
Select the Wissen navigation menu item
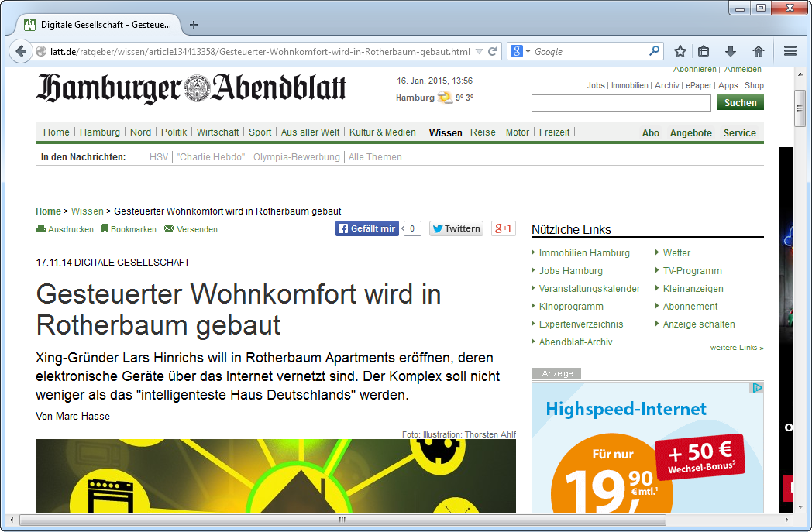446,132
